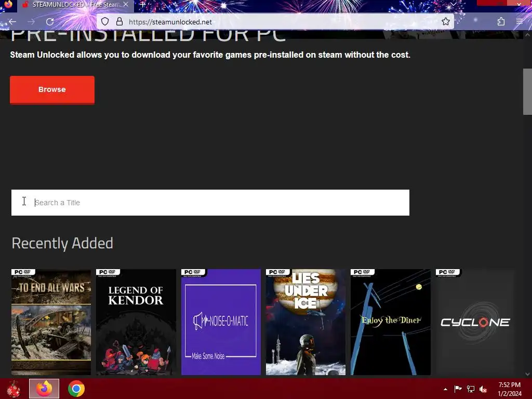Expand the list all tabs chevron
Viewport: 532px width, 399px height.
click(x=453, y=4)
